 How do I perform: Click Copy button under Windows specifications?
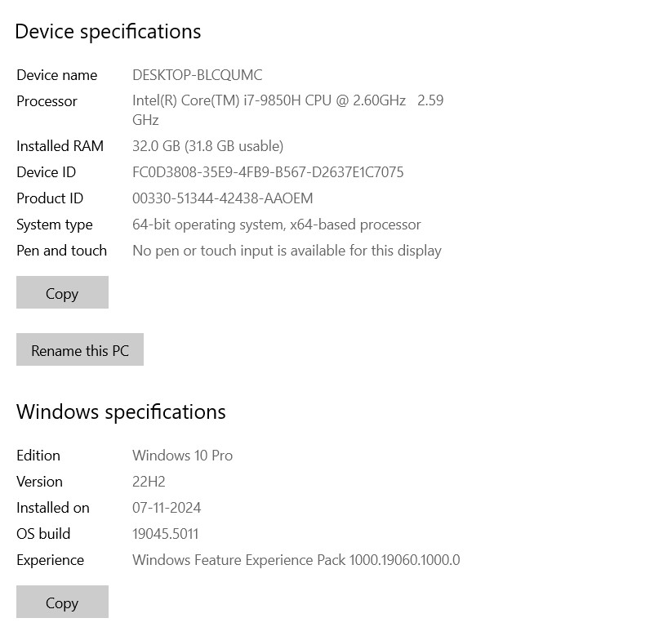click(62, 603)
